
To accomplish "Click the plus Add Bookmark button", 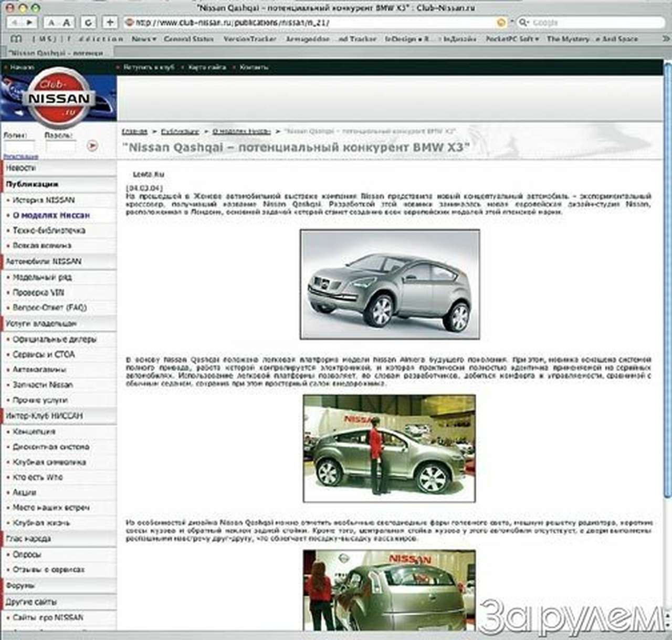I will [110, 23].
